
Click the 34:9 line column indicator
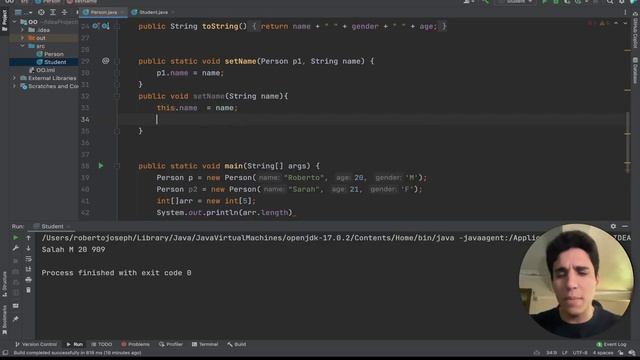pyautogui.click(x=551, y=353)
